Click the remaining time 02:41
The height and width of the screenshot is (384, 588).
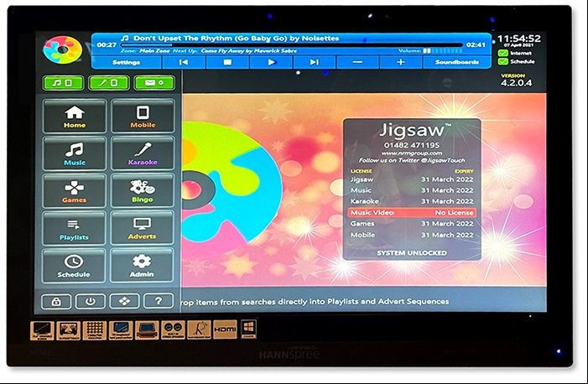coord(476,45)
